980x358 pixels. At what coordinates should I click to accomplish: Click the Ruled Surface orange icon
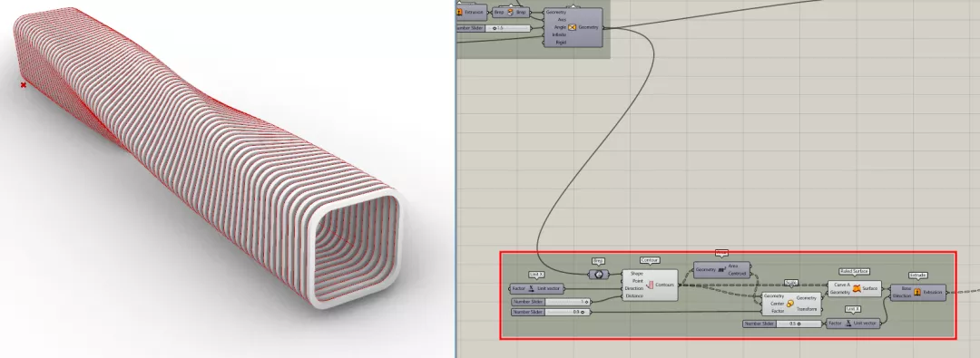857,288
